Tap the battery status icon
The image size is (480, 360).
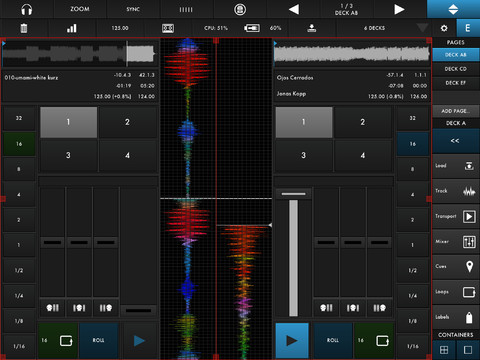tap(252, 28)
